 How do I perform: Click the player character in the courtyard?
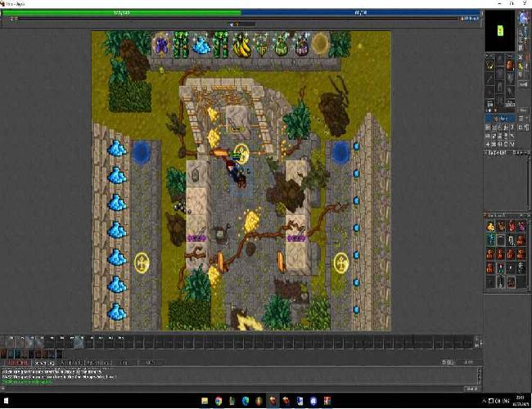click(x=237, y=173)
